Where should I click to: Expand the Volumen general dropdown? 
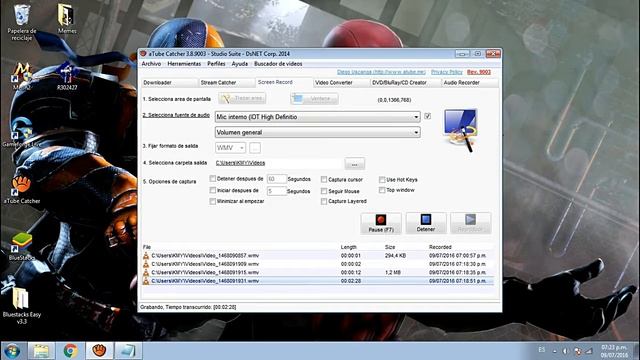tap(318, 132)
